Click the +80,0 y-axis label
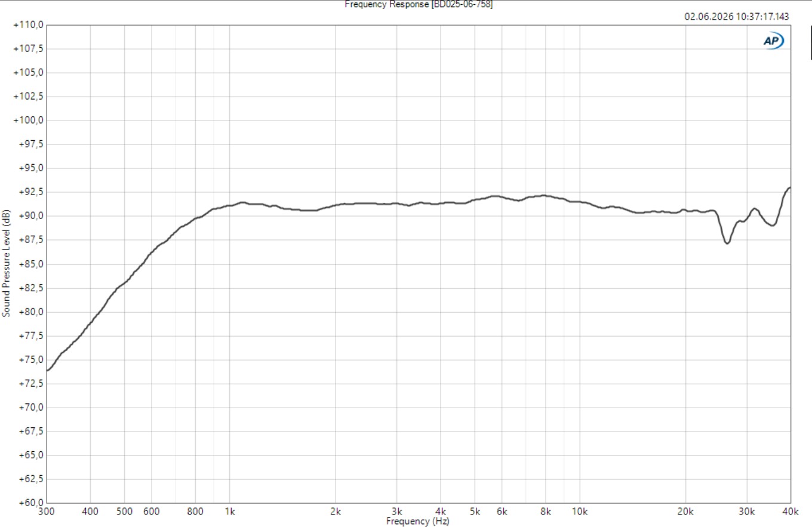 pyautogui.click(x=30, y=312)
